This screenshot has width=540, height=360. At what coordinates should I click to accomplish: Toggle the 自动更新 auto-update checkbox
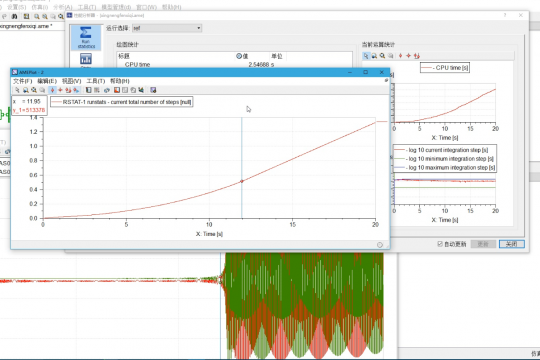click(440, 244)
